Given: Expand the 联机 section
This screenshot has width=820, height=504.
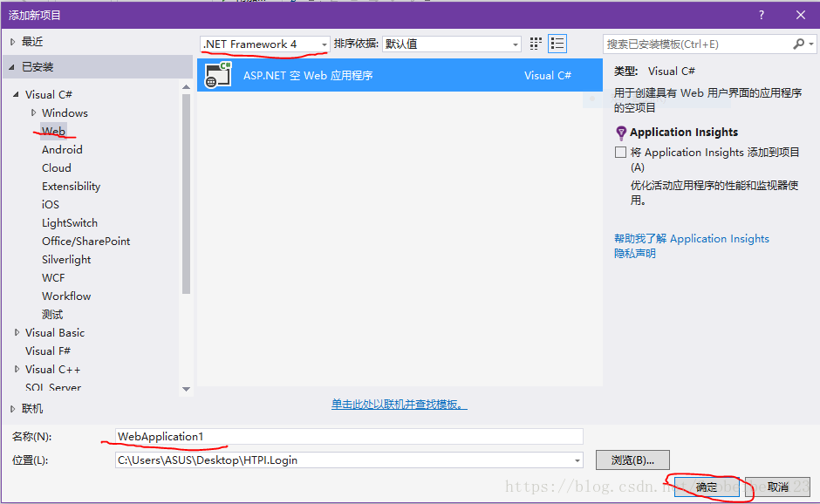Looking at the screenshot, I should (x=12, y=409).
